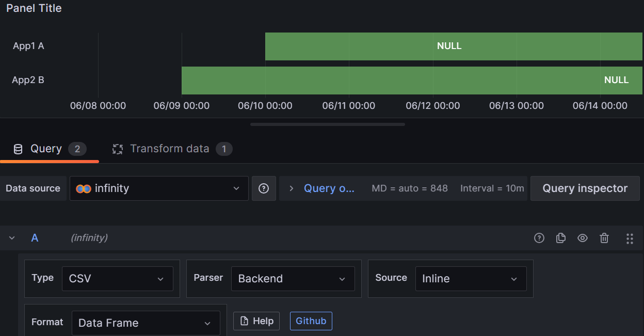644x336 pixels.
Task: Click the 06/10 00:00 axis label
Action: 265,106
